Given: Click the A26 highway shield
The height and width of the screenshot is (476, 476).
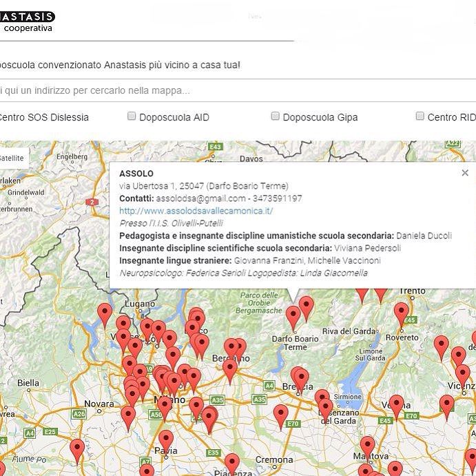Looking at the screenshot, I should [x=79, y=414].
